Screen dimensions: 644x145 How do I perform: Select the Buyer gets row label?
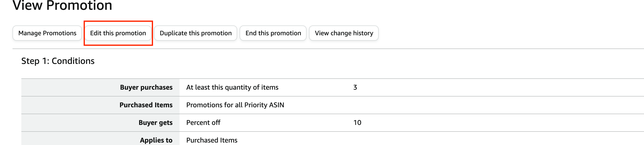(155, 123)
